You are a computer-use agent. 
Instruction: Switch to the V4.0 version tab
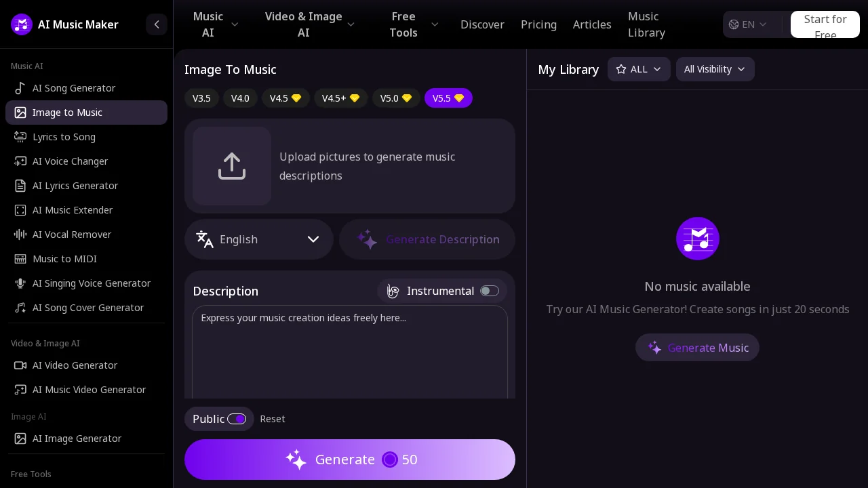tap(240, 98)
